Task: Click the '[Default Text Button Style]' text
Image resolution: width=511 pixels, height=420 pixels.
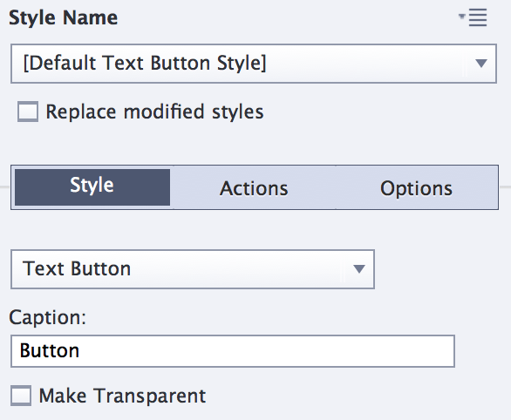Action: pos(145,63)
